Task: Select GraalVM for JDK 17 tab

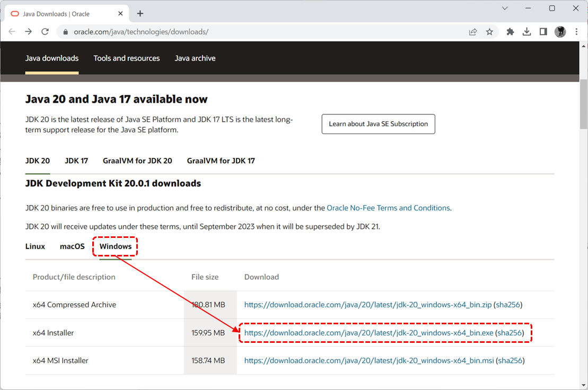Action: click(221, 161)
